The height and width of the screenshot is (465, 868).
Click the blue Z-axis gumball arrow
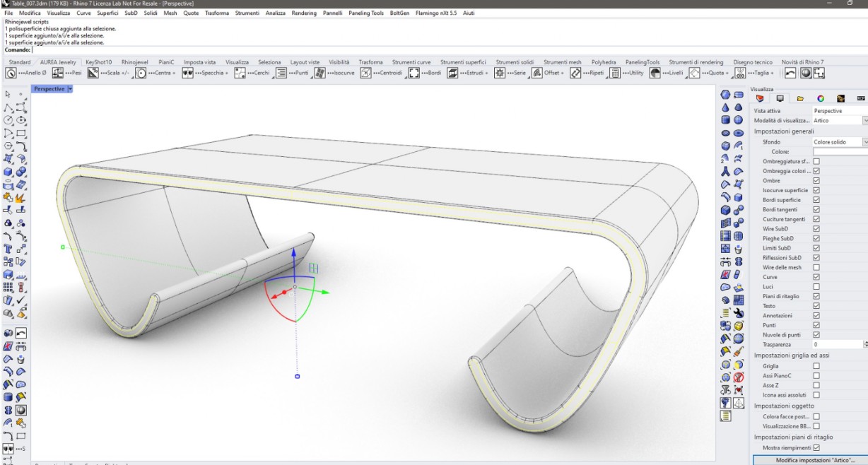pyautogui.click(x=295, y=254)
